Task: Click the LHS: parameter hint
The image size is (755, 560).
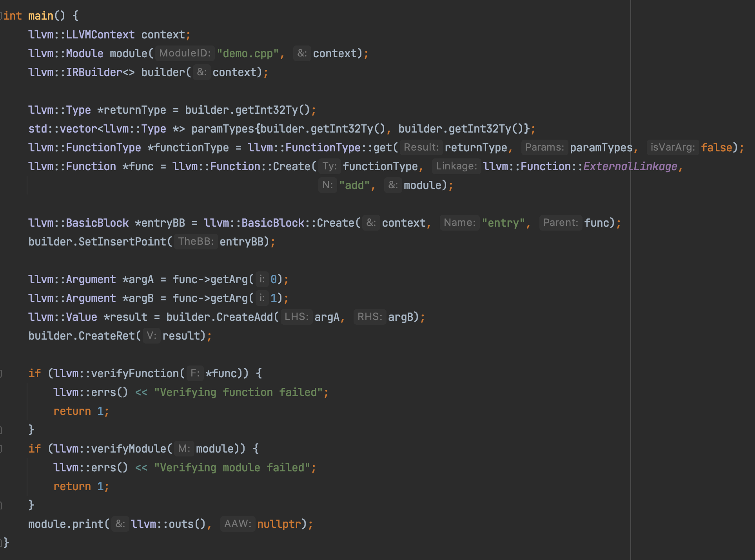Action: click(296, 316)
